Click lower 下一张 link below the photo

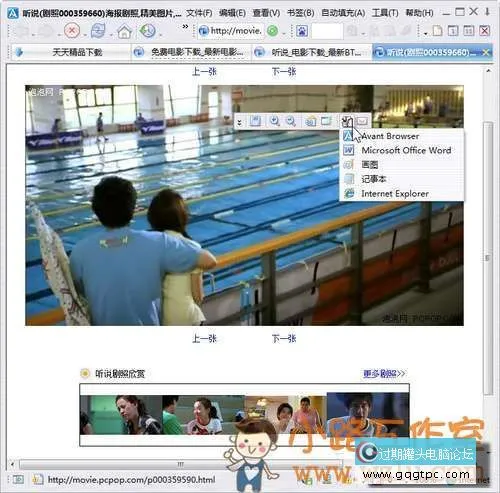coord(284,338)
